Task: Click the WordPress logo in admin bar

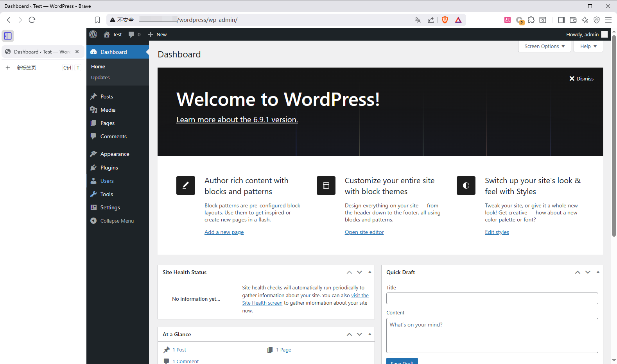Action: click(x=93, y=34)
